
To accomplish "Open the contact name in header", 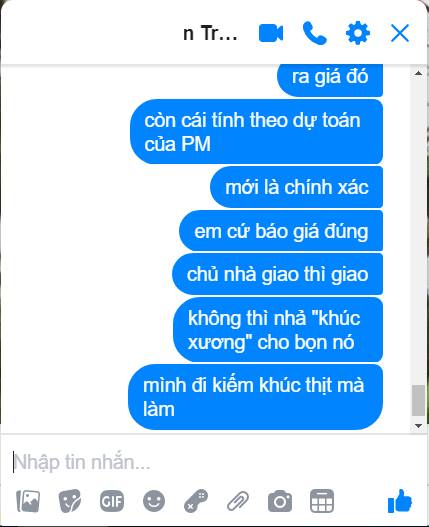I will pos(210,34).
